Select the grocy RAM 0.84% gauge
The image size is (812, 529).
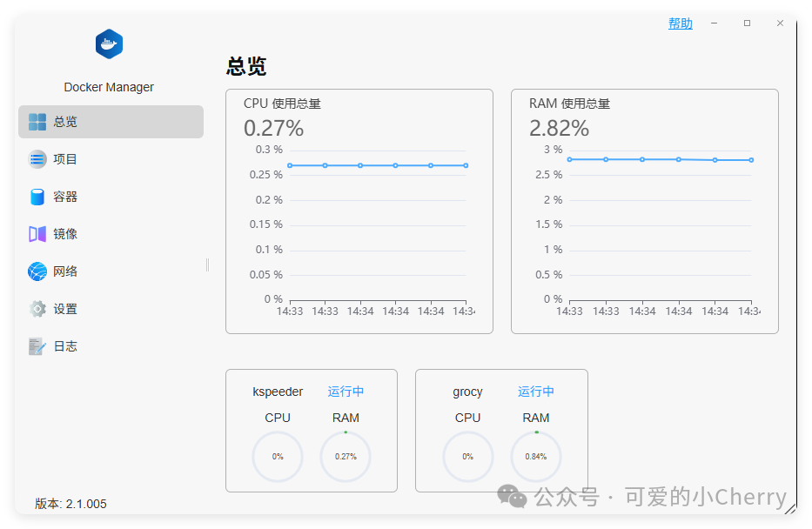[x=535, y=457]
